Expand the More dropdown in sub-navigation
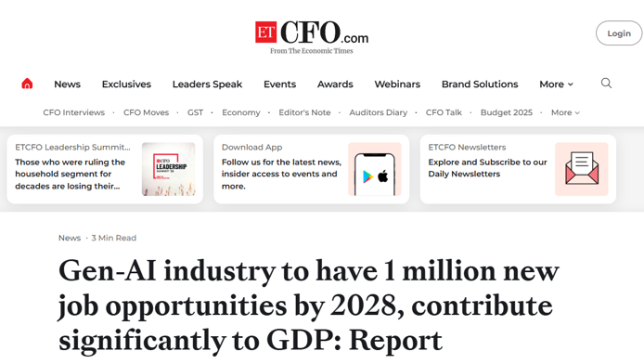The width and height of the screenshot is (644, 364). (565, 112)
